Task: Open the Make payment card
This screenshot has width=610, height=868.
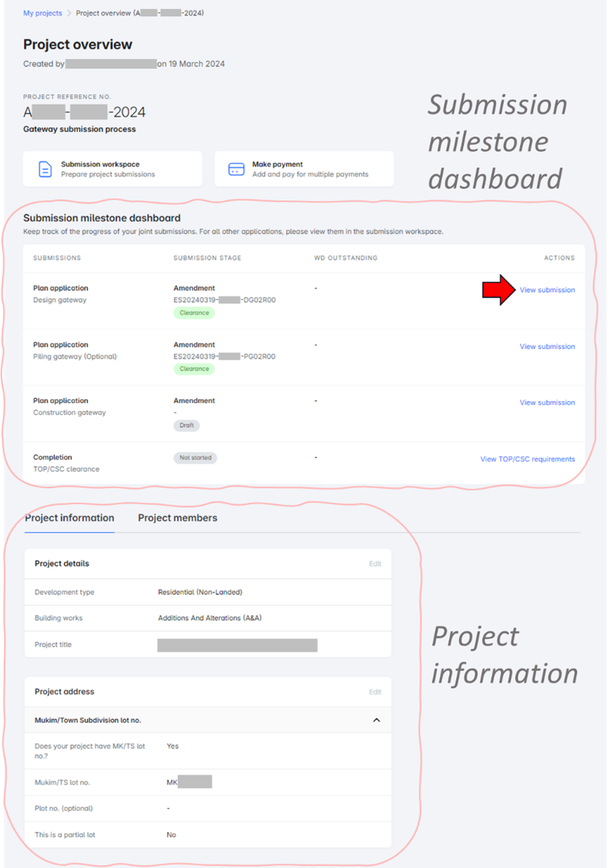Action: coord(304,169)
